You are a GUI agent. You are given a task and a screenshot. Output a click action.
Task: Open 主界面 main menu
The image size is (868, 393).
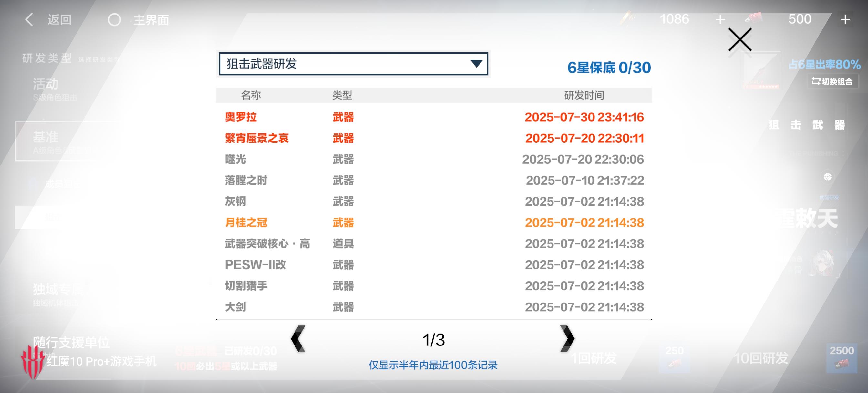point(139,20)
